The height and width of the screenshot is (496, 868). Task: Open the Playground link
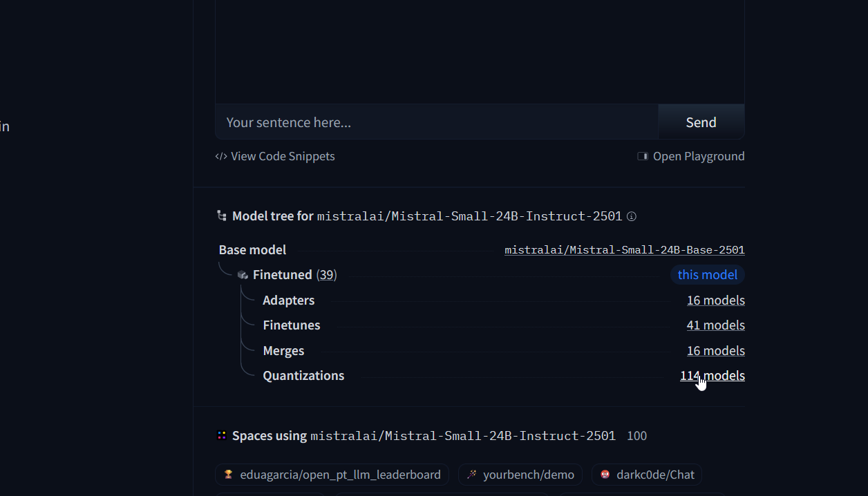pos(691,156)
